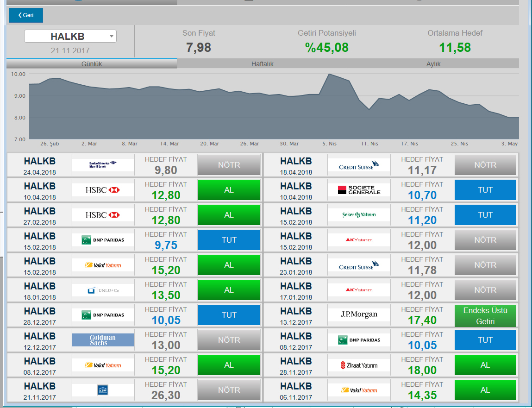Click target price 11,17

click(422, 170)
